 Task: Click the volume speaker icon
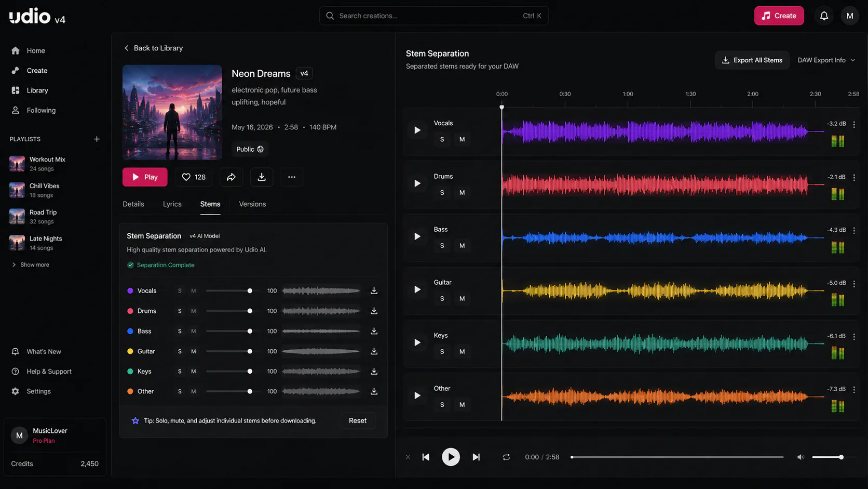(801, 457)
